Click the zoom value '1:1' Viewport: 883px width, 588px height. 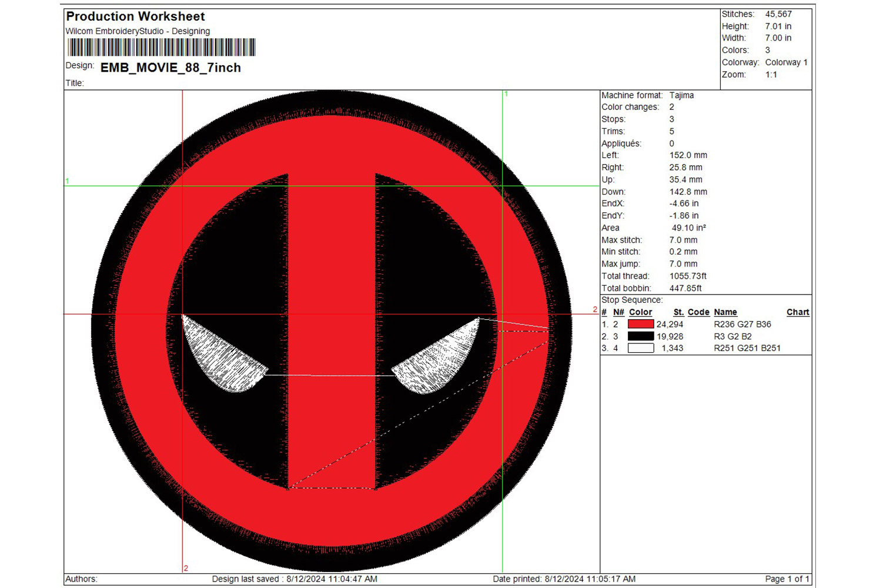click(x=771, y=75)
